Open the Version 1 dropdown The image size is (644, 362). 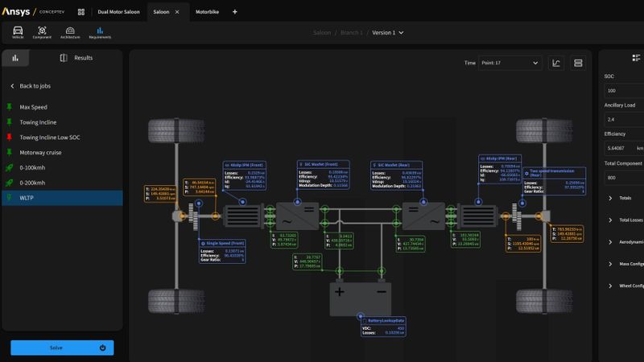coord(384,33)
